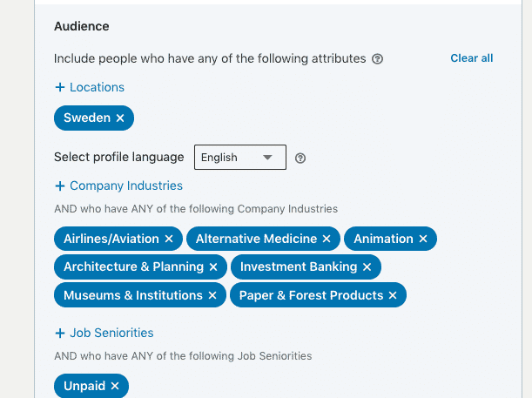Click the Audience section heading
Viewport: 532px width, 398px height.
coord(82,26)
